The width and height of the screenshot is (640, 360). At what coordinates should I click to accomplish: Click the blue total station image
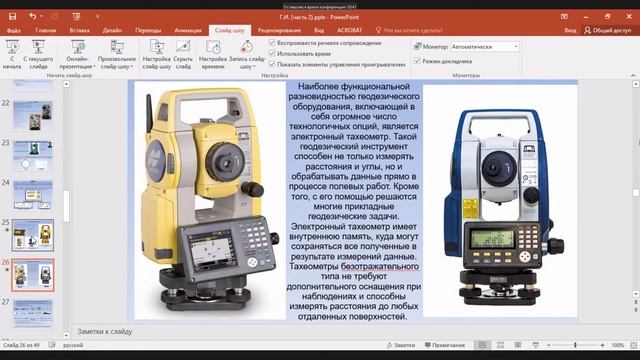[500, 201]
